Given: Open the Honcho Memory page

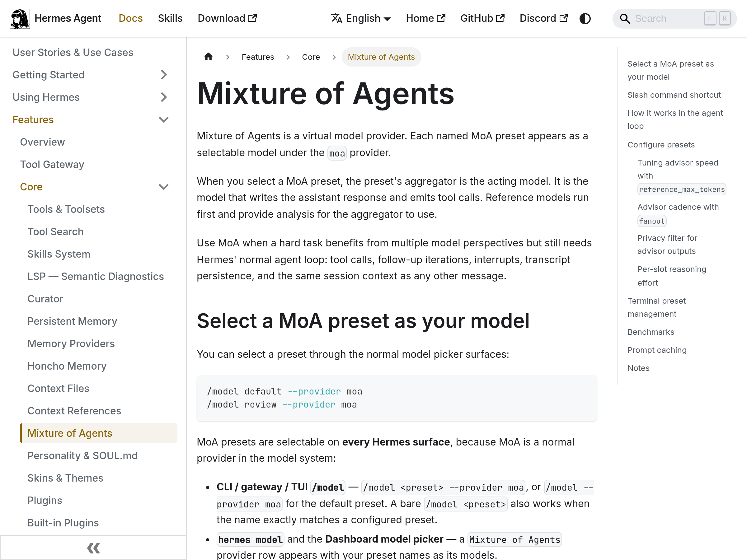Looking at the screenshot, I should click(67, 366).
